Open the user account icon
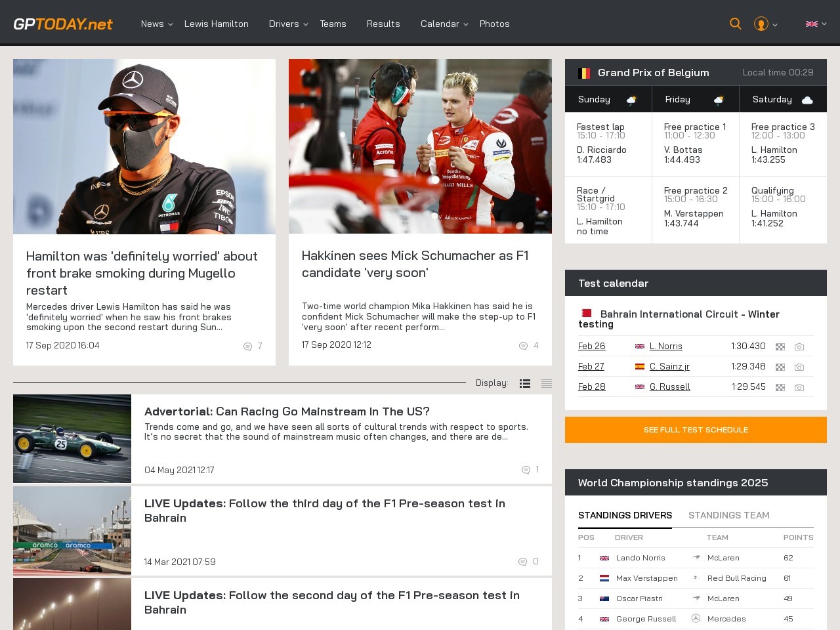The width and height of the screenshot is (840, 630). pyautogui.click(x=761, y=24)
